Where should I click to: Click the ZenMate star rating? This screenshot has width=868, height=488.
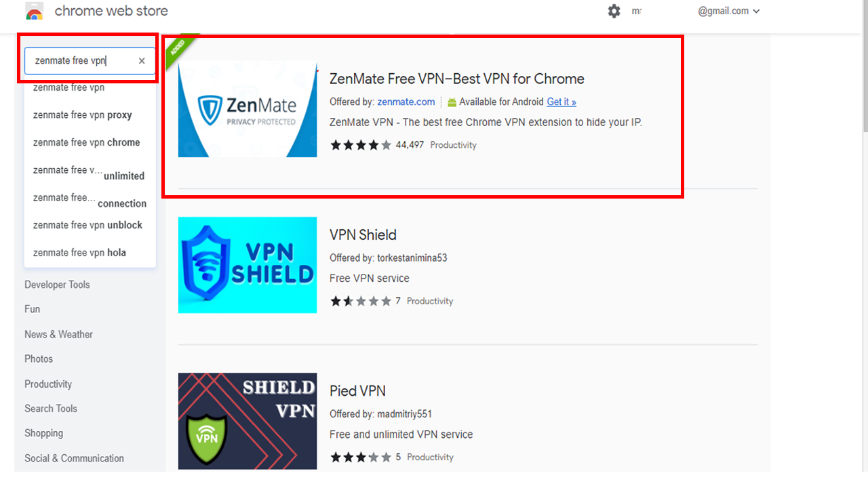pyautogui.click(x=361, y=145)
